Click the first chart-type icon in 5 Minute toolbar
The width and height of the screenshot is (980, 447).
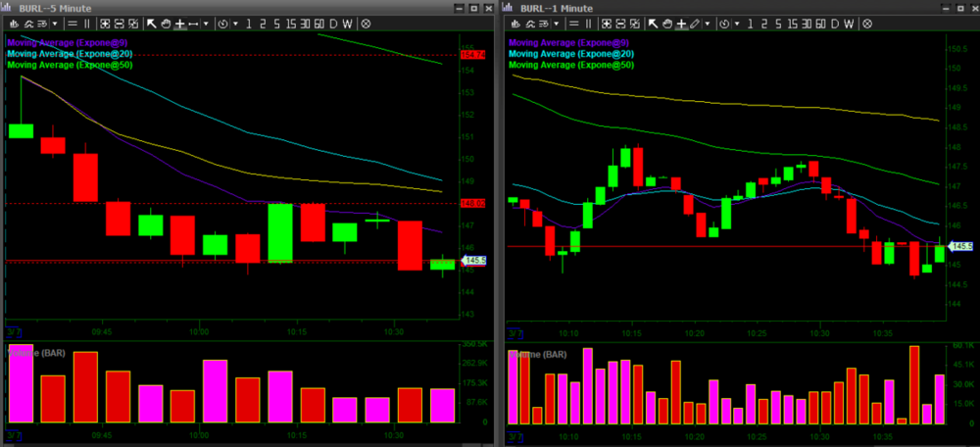(13, 23)
